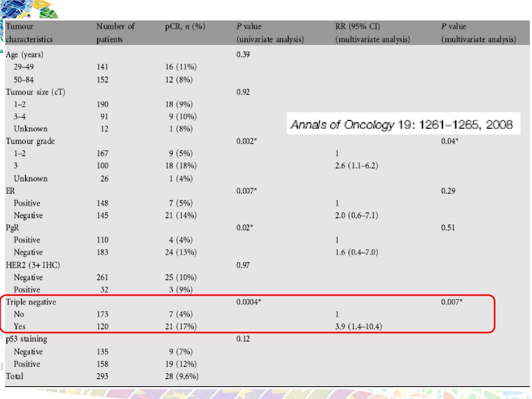Click the 'pCR, n (%)' column header
The height and width of the screenshot is (399, 532).
[x=185, y=26]
